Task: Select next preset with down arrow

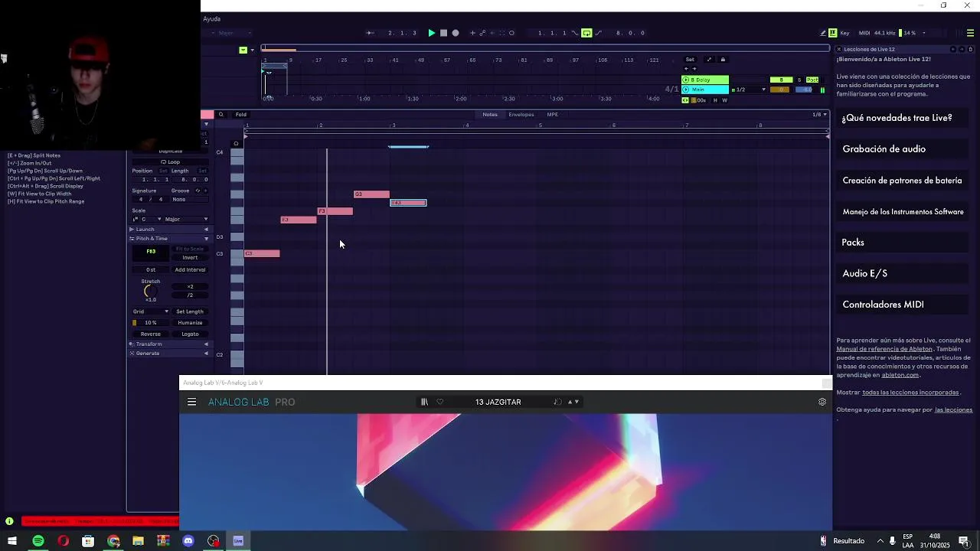Action: pyautogui.click(x=577, y=402)
